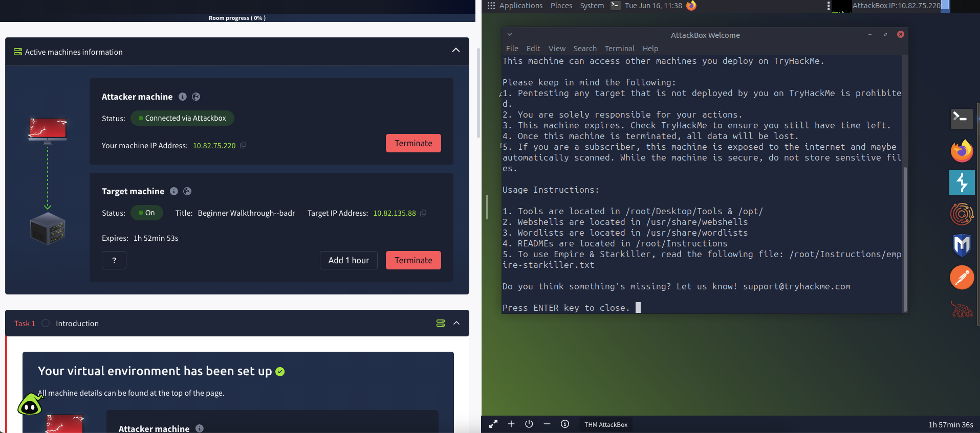This screenshot has width=980, height=433.
Task: Click the minus icon in AttackBox bottom bar
Action: [547, 424]
